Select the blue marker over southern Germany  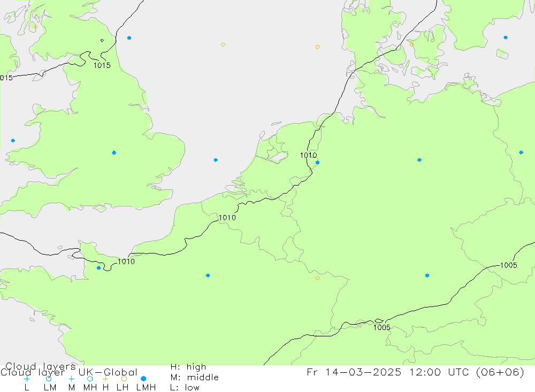click(x=427, y=275)
